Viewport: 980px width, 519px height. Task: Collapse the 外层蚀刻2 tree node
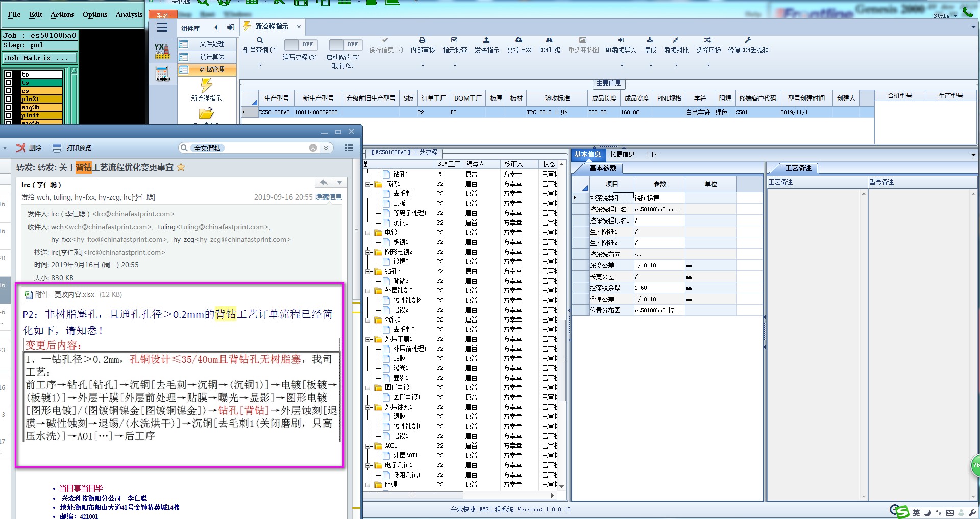click(x=369, y=291)
